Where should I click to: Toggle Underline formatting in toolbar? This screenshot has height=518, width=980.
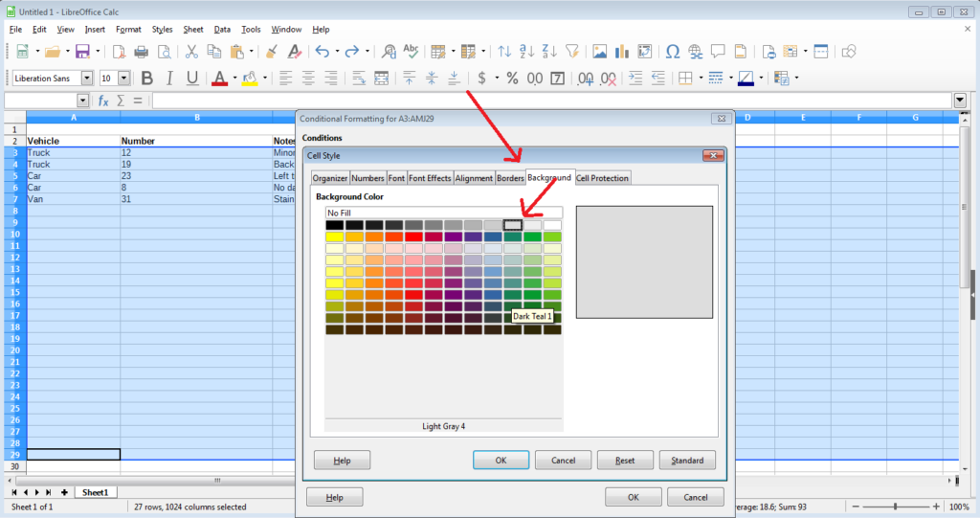click(192, 79)
